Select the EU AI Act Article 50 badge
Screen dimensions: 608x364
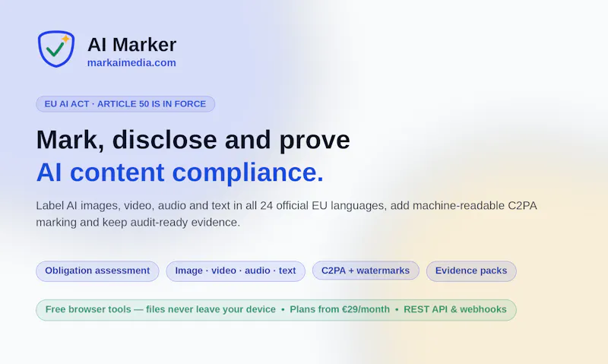click(x=125, y=104)
